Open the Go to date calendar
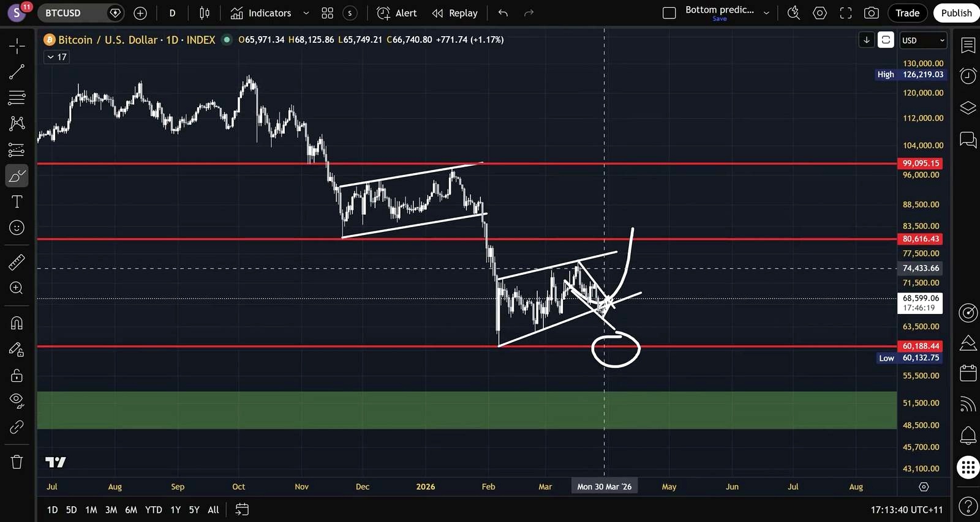Image resolution: width=980 pixels, height=522 pixels. (242, 509)
